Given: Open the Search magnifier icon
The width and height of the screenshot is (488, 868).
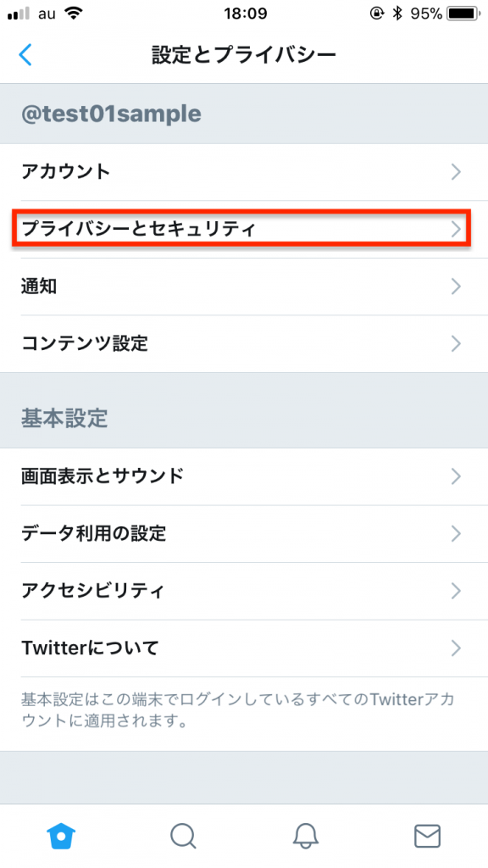Looking at the screenshot, I should pyautogui.click(x=183, y=836).
